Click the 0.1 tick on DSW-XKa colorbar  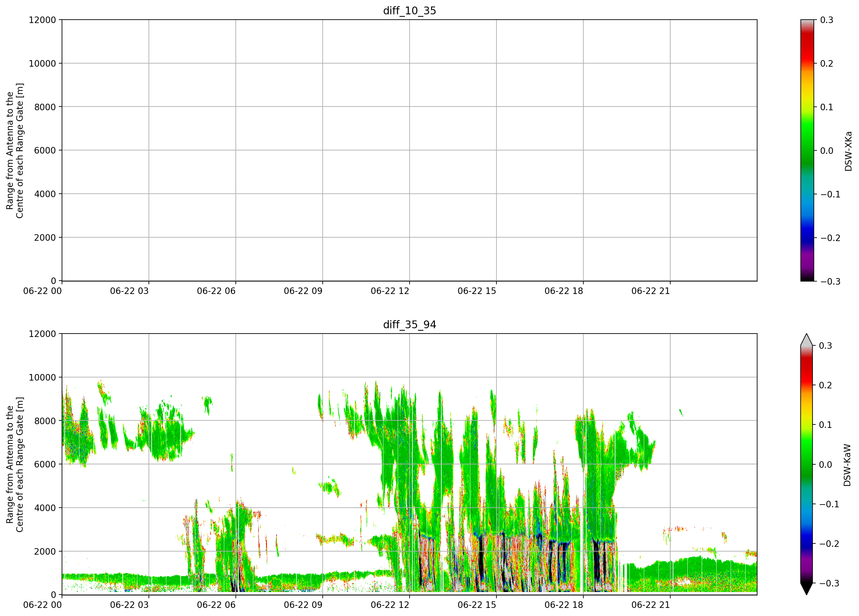pyautogui.click(x=827, y=107)
